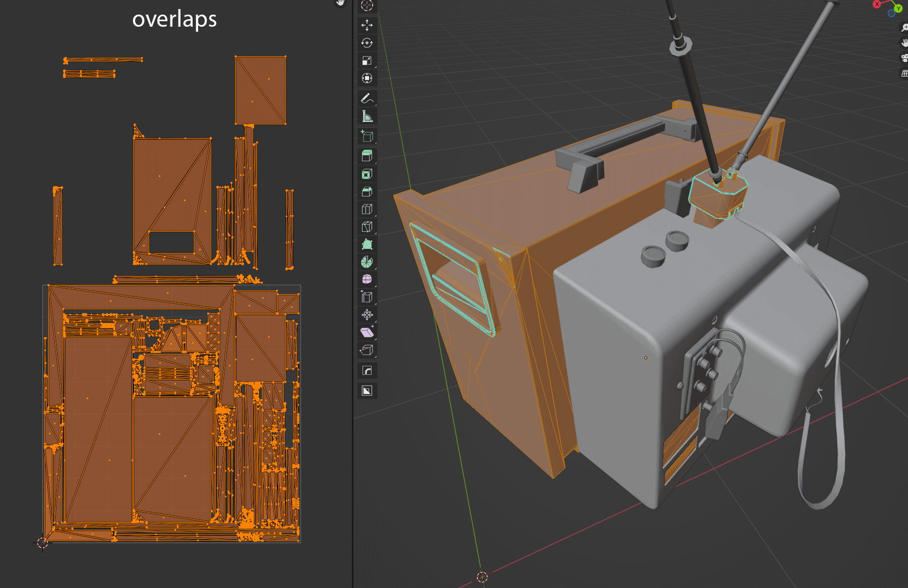
Task: Activate the Bevel tool
Action: click(367, 191)
